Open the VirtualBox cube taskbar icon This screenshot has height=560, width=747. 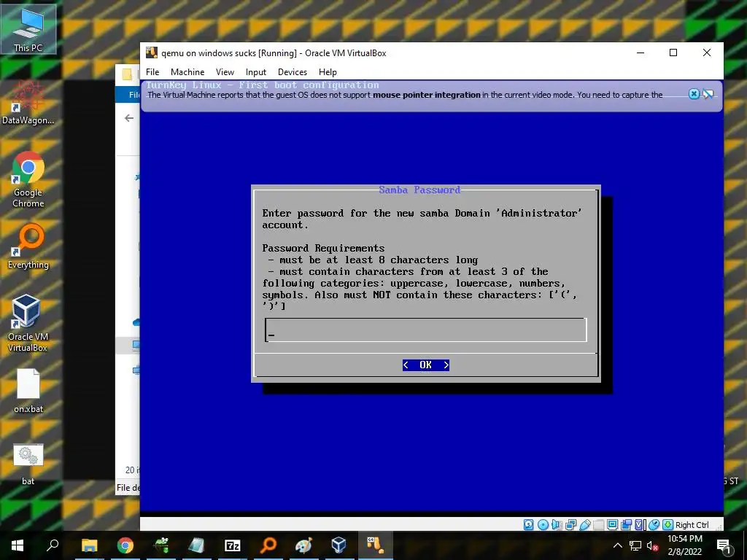point(338,545)
